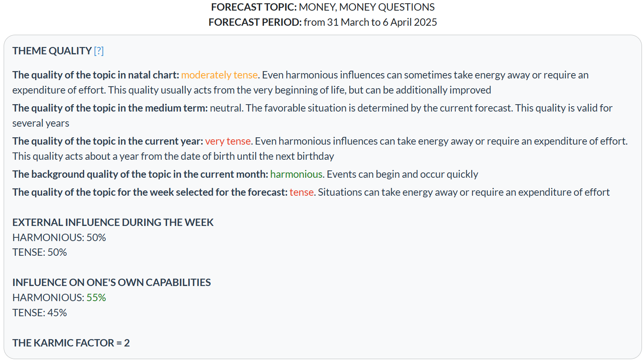Click 'week selected for the forecast' label
Viewport: 644px width, 362px height.
(x=150, y=192)
